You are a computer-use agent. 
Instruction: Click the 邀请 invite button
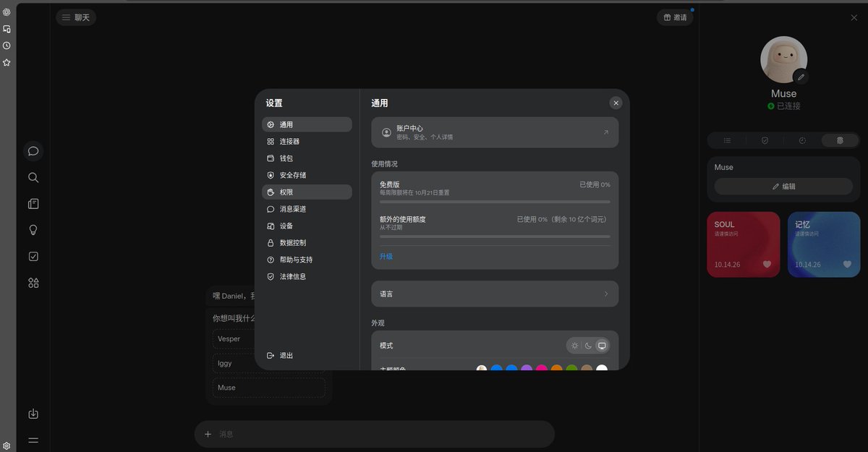point(674,17)
